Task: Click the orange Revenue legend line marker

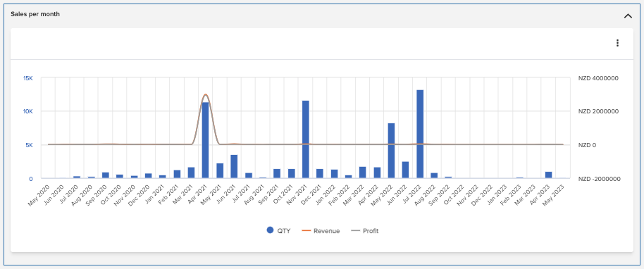Action: point(306,231)
